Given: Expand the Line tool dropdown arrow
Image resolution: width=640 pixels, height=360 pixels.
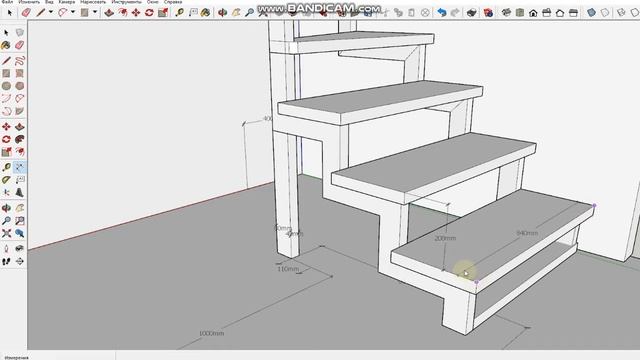Looking at the screenshot, I should pyautogui.click(x=51, y=13).
